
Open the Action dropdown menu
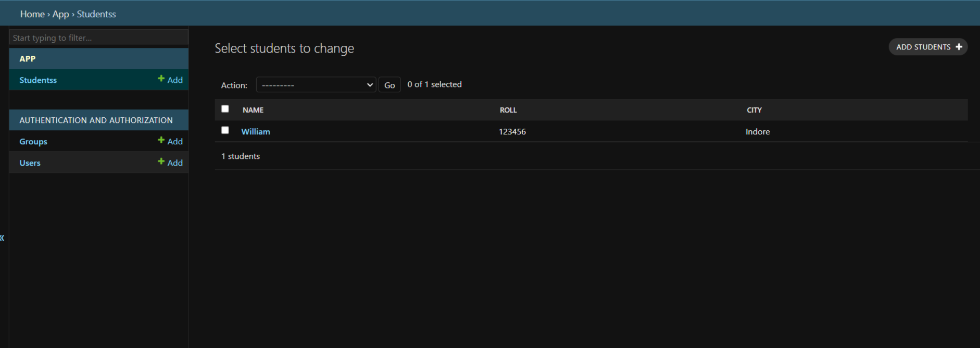316,85
